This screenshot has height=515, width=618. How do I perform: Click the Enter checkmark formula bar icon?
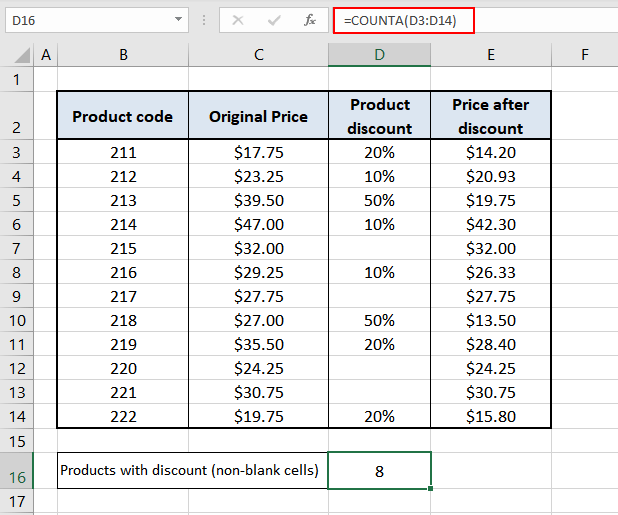tap(274, 20)
